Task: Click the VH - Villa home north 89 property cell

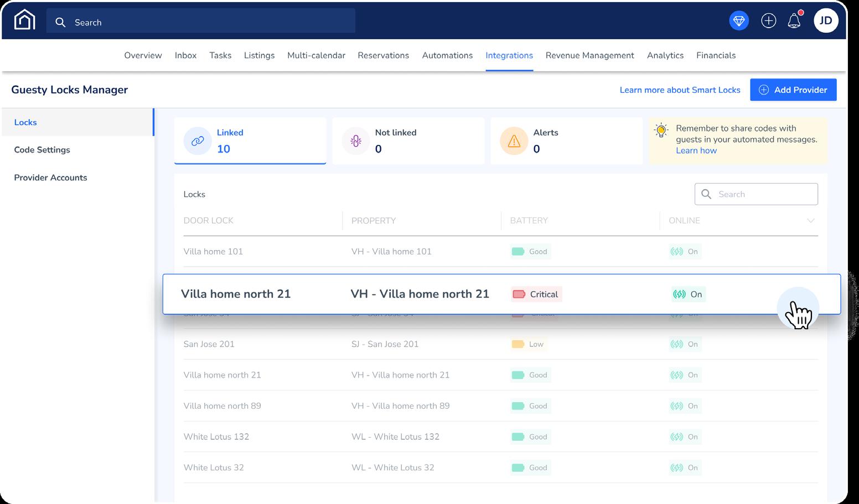Action: pyautogui.click(x=401, y=406)
